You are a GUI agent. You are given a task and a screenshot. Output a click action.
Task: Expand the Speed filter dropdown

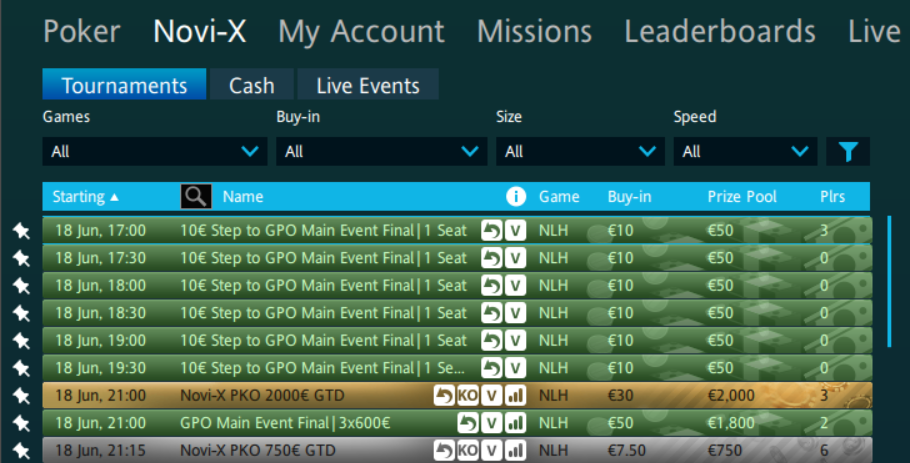(x=745, y=152)
